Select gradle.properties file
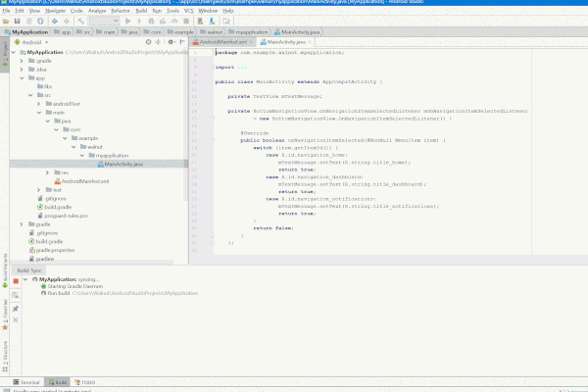 52,250
